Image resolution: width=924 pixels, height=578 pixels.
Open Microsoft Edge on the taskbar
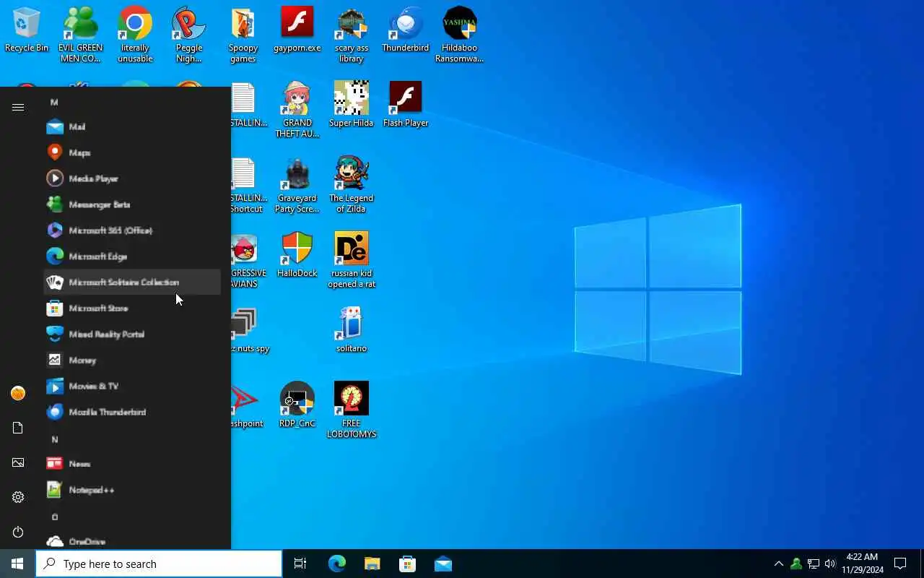point(337,564)
